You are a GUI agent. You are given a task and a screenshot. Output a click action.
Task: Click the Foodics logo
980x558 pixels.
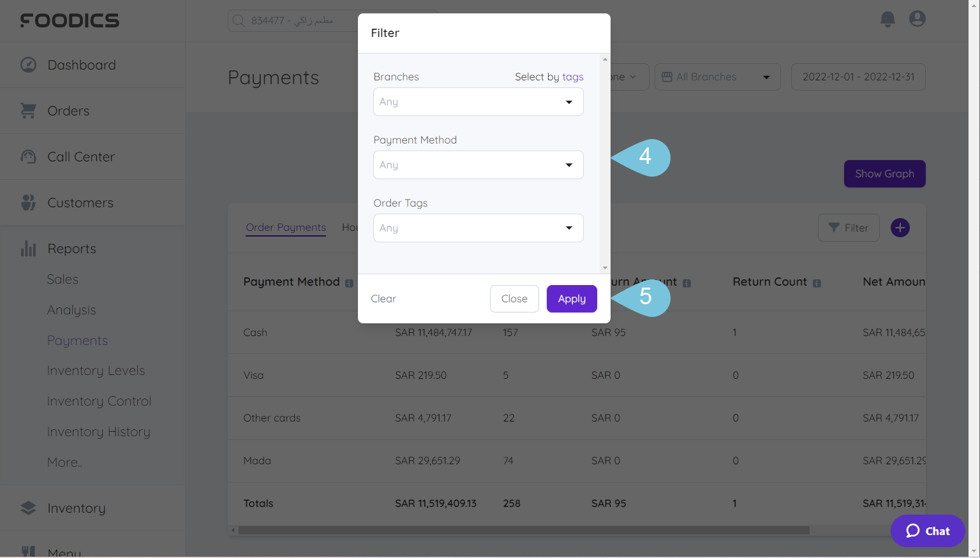point(70,20)
